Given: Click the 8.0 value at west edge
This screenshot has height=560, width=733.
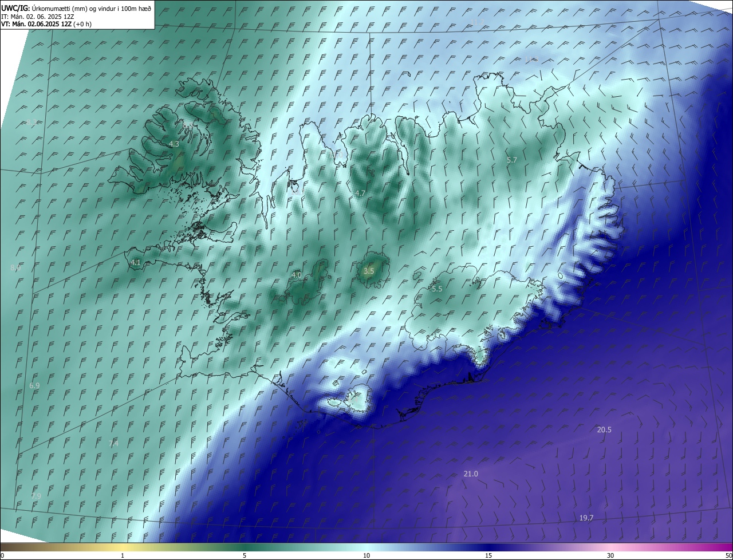Looking at the screenshot, I should pyautogui.click(x=15, y=268).
